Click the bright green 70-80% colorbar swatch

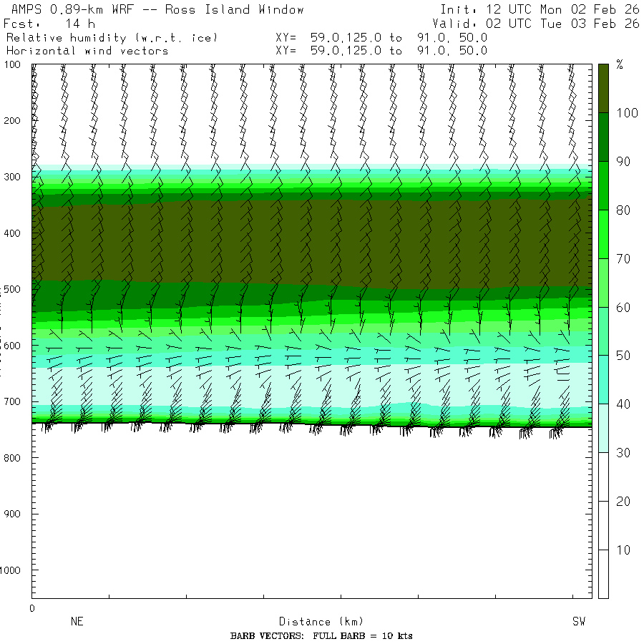603,234
